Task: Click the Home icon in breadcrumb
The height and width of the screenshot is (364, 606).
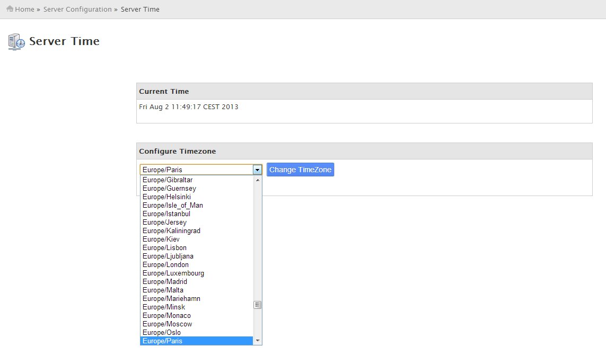Action: (10, 8)
